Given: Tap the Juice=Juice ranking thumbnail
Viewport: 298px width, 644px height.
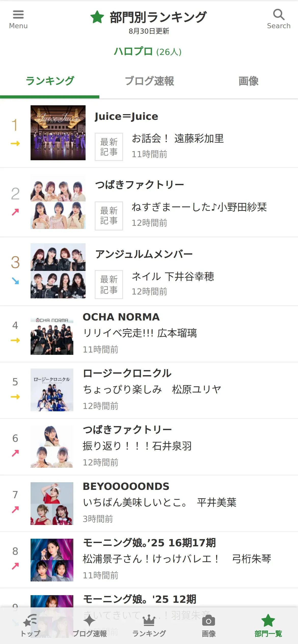Looking at the screenshot, I should coord(58,133).
